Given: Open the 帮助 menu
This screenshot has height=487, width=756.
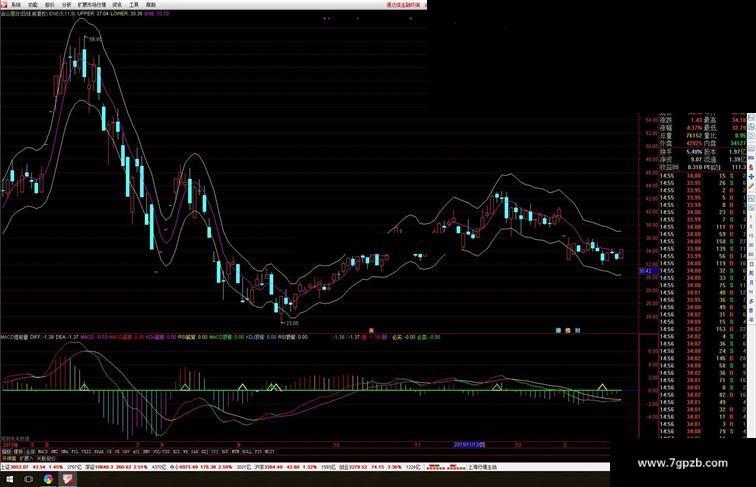Looking at the screenshot, I should coord(151,4).
